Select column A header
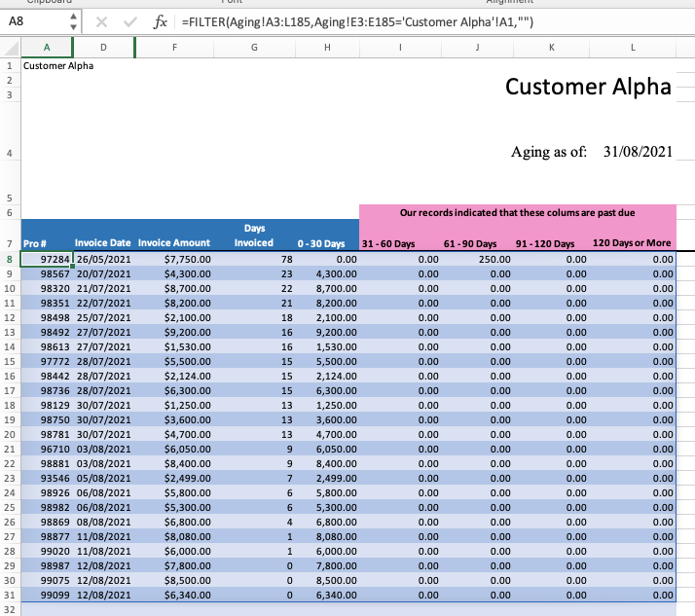Image resolution: width=695 pixels, height=616 pixels. [x=47, y=48]
